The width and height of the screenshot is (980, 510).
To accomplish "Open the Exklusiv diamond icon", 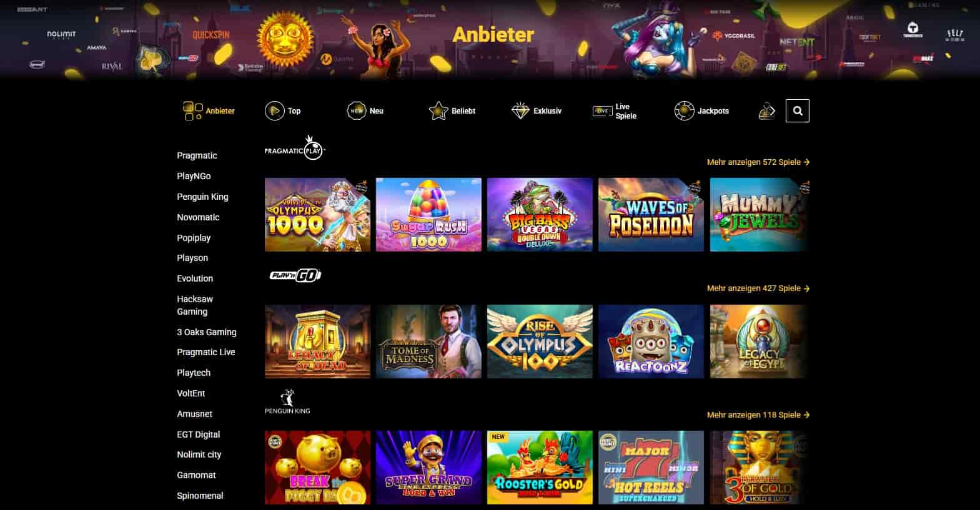I will coord(520,111).
